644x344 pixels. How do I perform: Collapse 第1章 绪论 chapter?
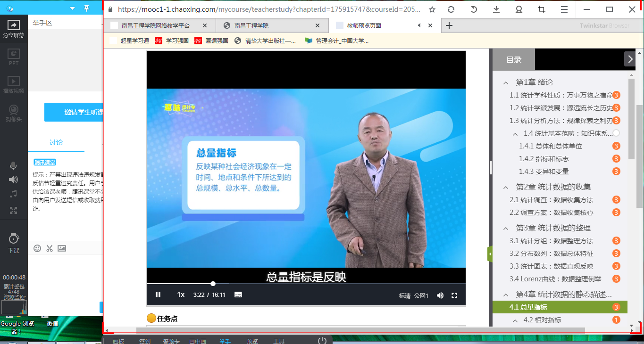pyautogui.click(x=506, y=82)
